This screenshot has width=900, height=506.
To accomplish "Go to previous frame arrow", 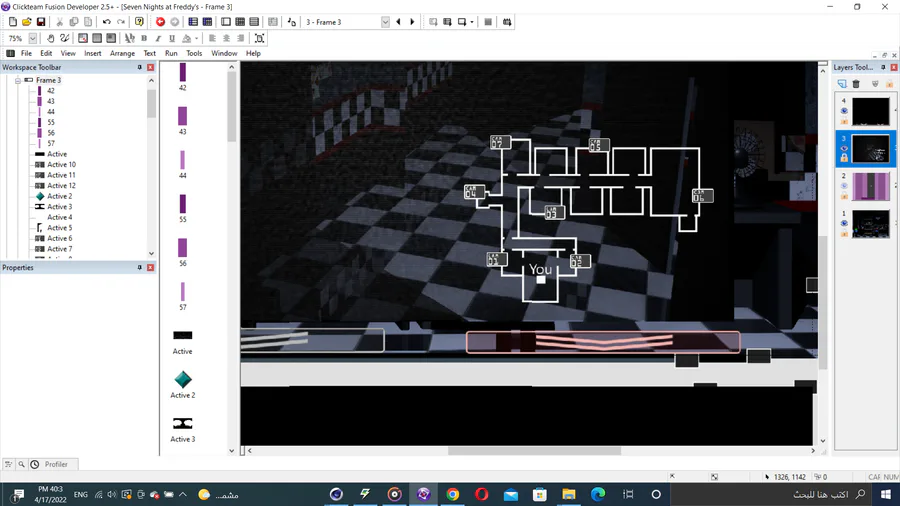I will pos(398,22).
